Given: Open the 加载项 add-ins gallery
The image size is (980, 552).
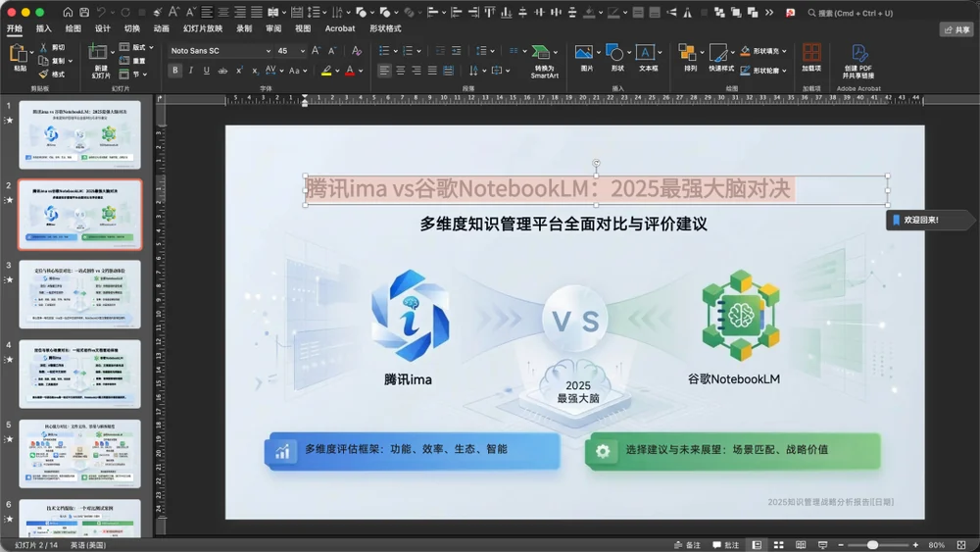Looking at the screenshot, I should pyautogui.click(x=811, y=58).
